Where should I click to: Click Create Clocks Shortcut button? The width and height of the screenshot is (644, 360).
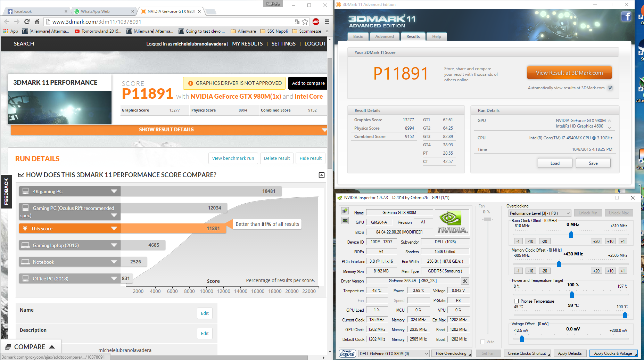pyautogui.click(x=527, y=353)
